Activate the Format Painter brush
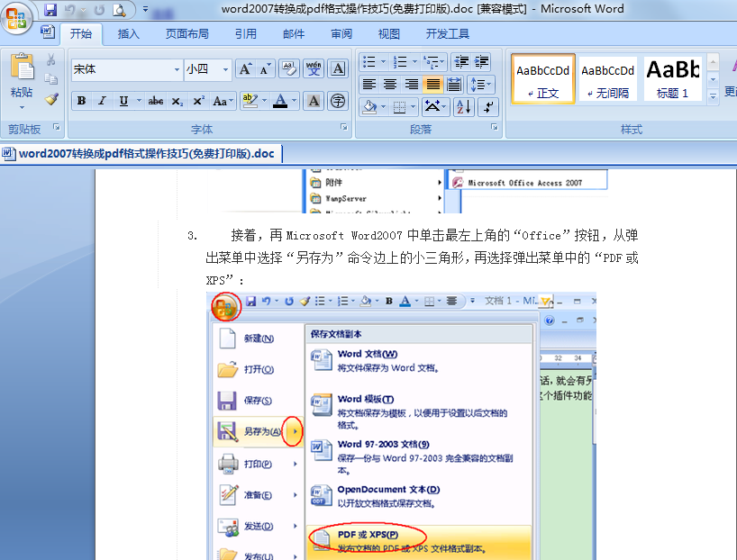Viewport: 737px width, 560px height. (50, 99)
